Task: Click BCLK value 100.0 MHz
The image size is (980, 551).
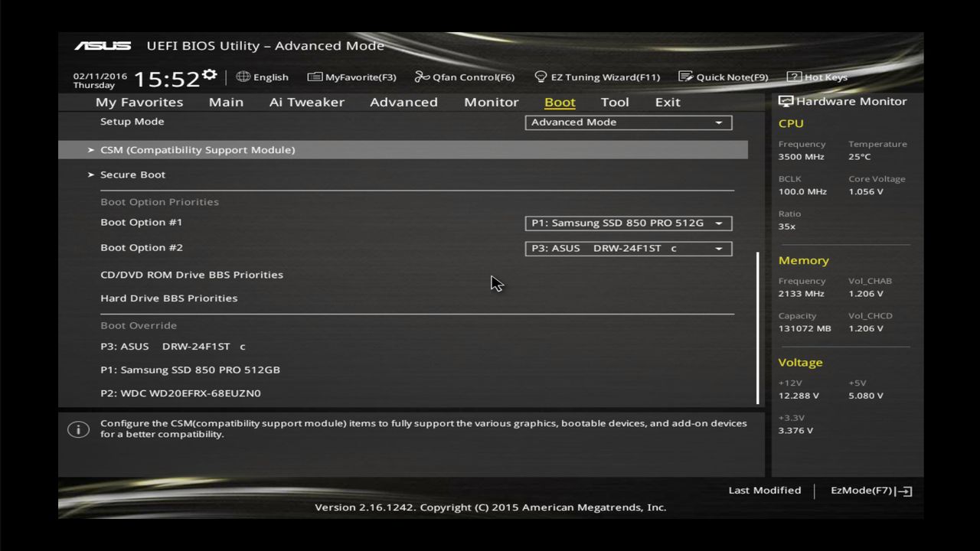Action: tap(802, 192)
